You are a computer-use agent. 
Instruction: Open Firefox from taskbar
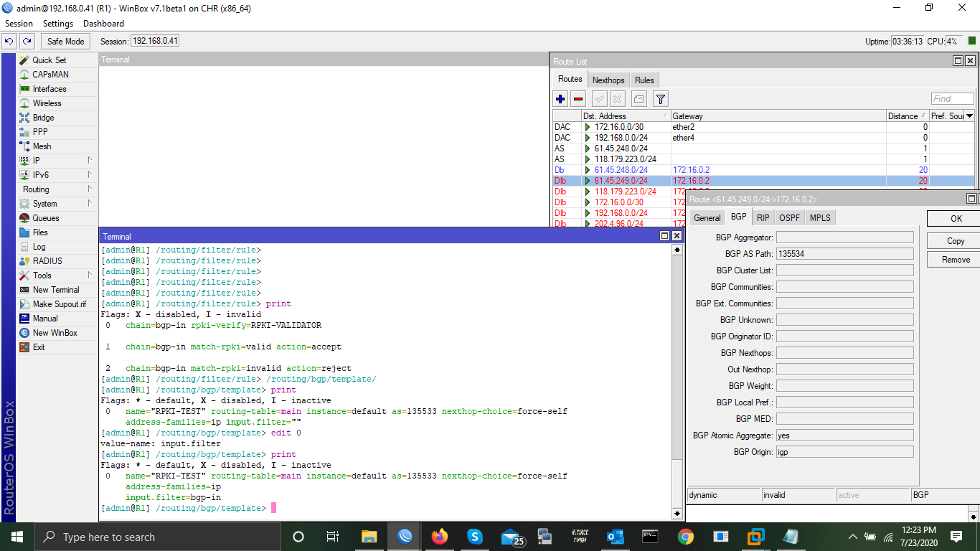(439, 537)
